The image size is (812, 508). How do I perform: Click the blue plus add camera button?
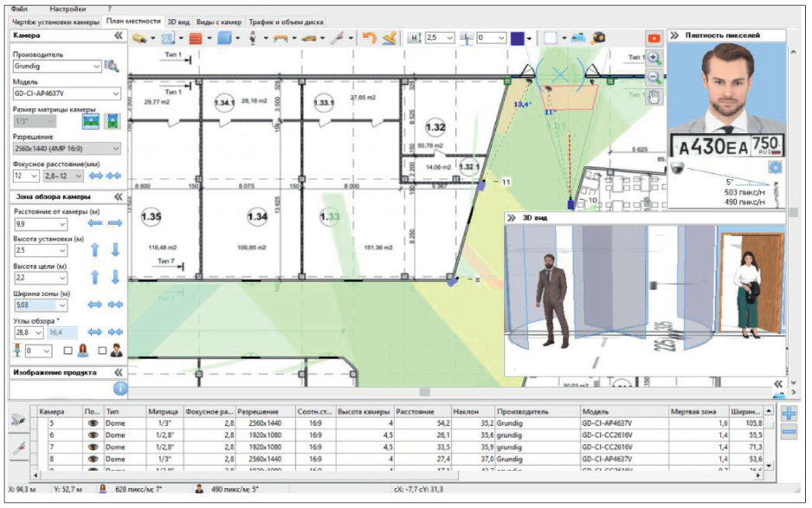click(x=789, y=414)
